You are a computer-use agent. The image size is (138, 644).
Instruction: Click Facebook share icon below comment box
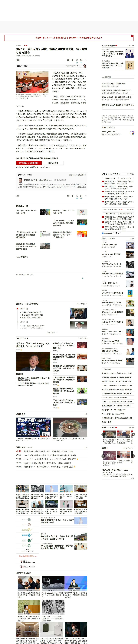click(73, 196)
